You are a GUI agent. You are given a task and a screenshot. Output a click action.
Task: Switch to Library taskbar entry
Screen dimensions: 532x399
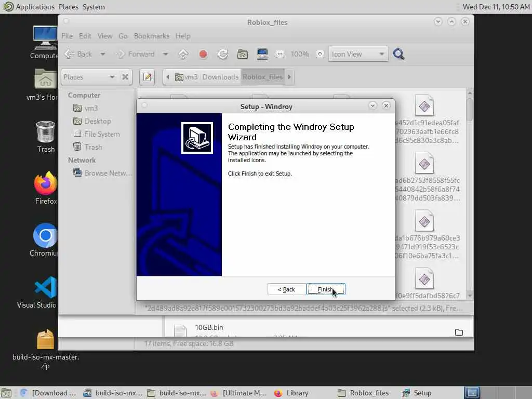click(x=292, y=393)
